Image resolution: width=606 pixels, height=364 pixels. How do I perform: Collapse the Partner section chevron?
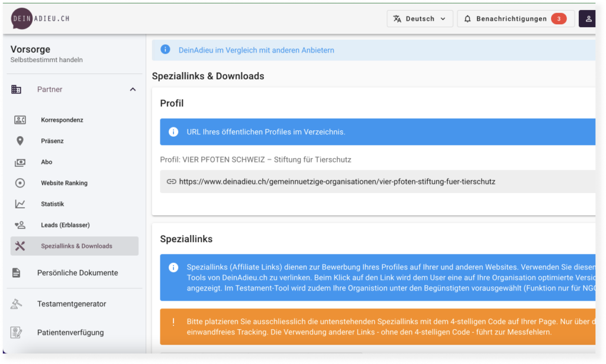[x=133, y=89]
